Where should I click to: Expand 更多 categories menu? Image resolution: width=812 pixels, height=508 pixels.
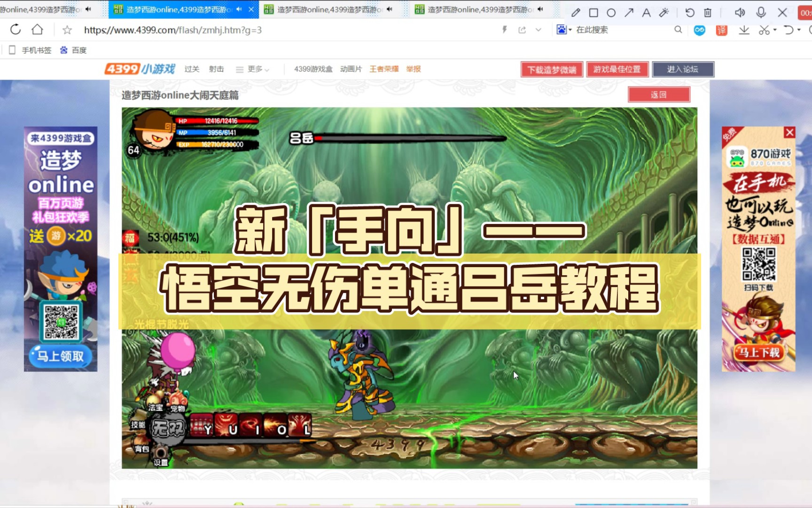click(x=253, y=69)
